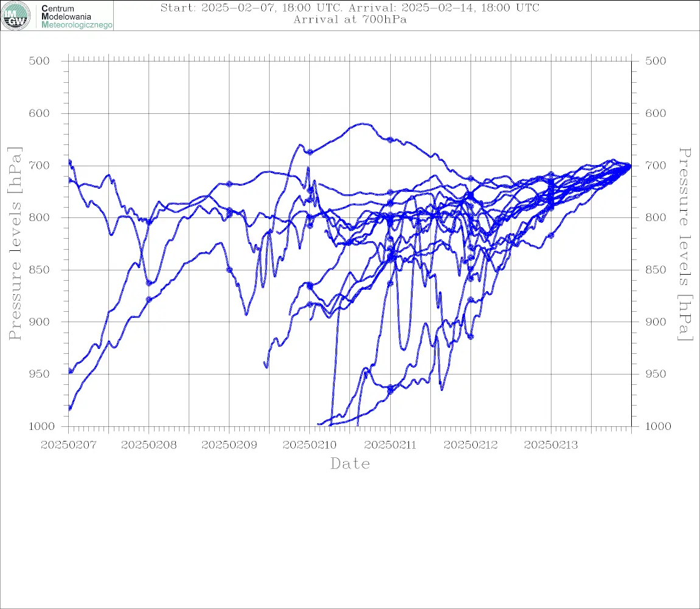Click the left axis 800 label
The image size is (700, 609).
[40, 217]
